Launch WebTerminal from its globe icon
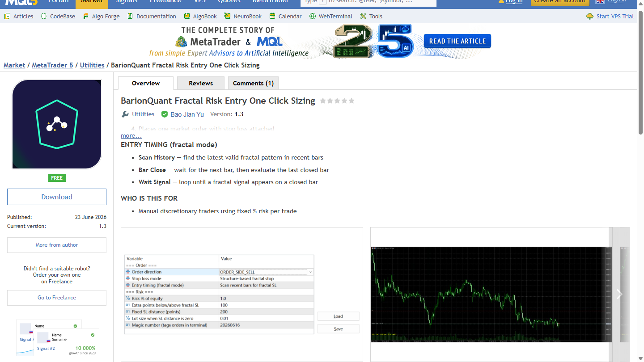 [x=312, y=16]
